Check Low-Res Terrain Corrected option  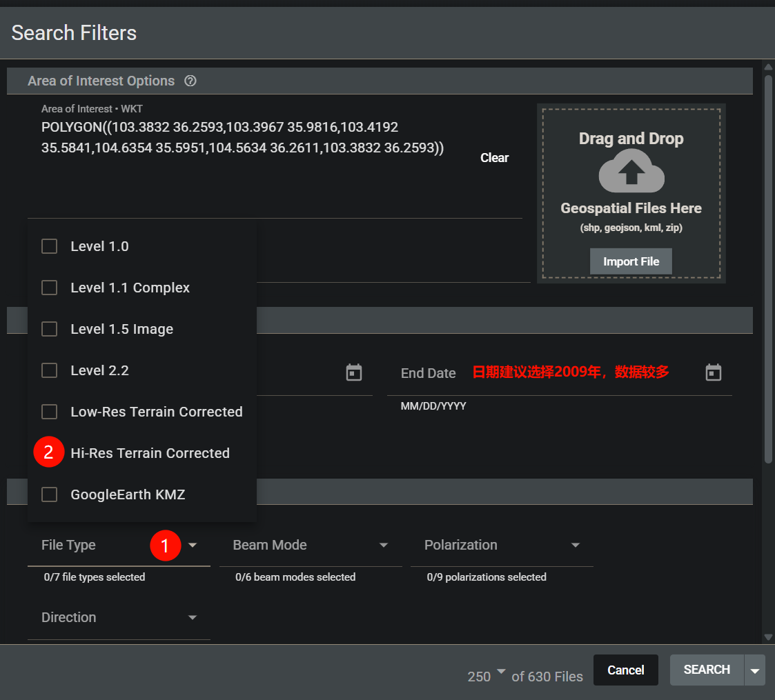tap(50, 412)
